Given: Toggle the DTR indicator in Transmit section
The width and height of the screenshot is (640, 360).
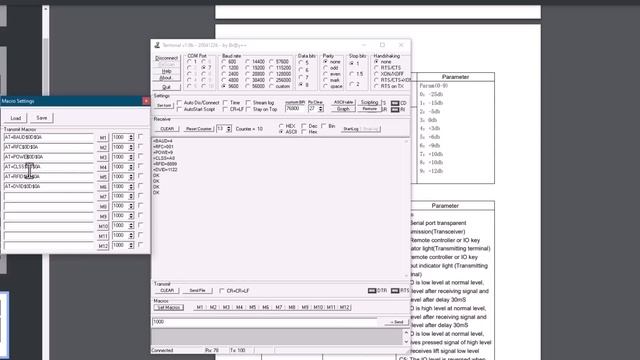Looking at the screenshot, I should [x=372, y=291].
